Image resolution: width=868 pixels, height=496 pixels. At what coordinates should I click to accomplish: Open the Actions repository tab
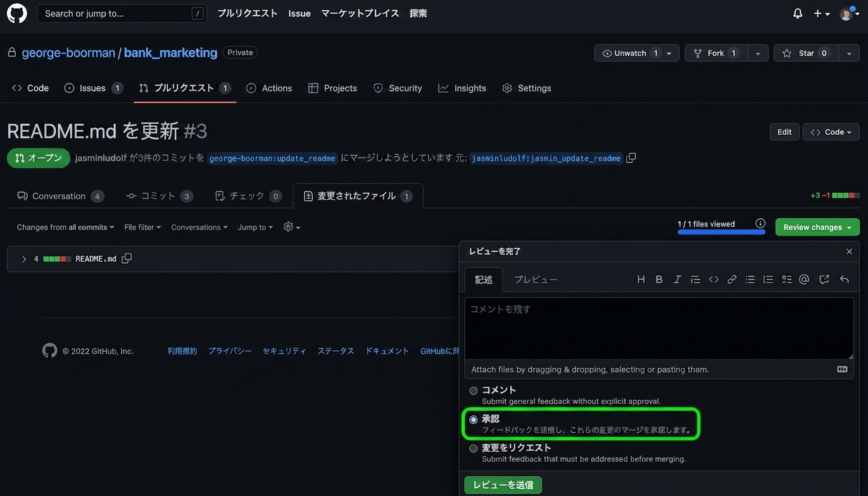[x=269, y=88]
